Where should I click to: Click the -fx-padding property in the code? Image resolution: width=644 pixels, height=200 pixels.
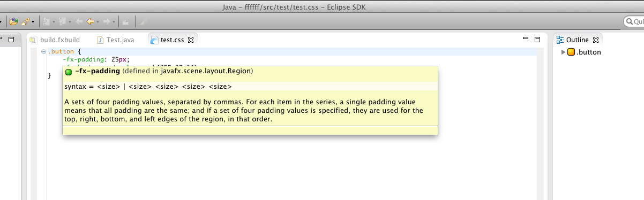83,60
